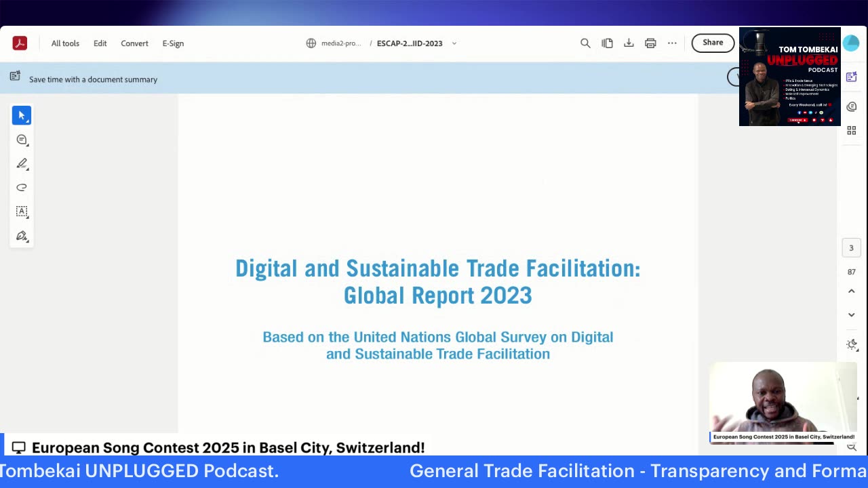The width and height of the screenshot is (868, 488).
Task: Click the current page number box
Action: point(851,248)
